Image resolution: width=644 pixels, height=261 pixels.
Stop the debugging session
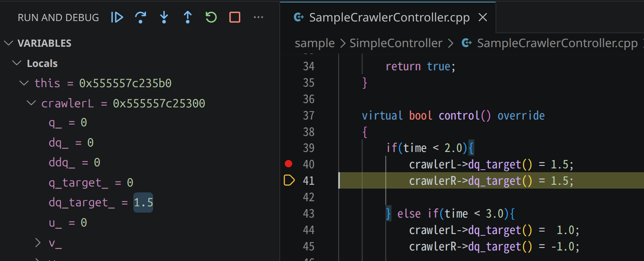(235, 17)
